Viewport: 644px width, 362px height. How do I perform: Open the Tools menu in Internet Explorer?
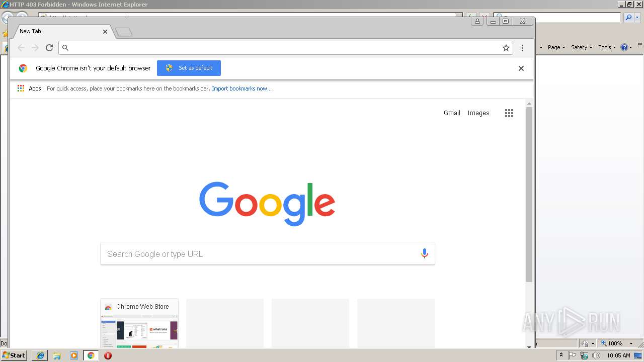pyautogui.click(x=607, y=47)
